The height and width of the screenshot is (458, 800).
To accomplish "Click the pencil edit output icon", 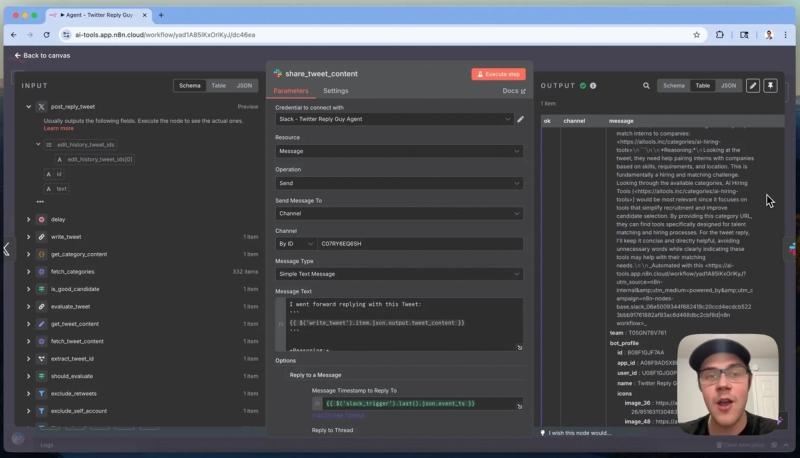I will pos(753,86).
